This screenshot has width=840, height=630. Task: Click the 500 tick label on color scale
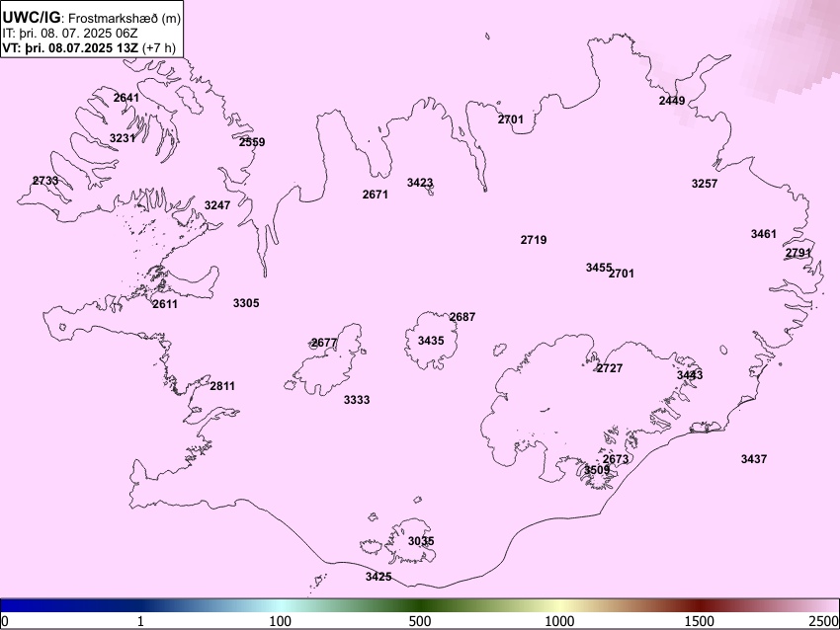(420, 621)
